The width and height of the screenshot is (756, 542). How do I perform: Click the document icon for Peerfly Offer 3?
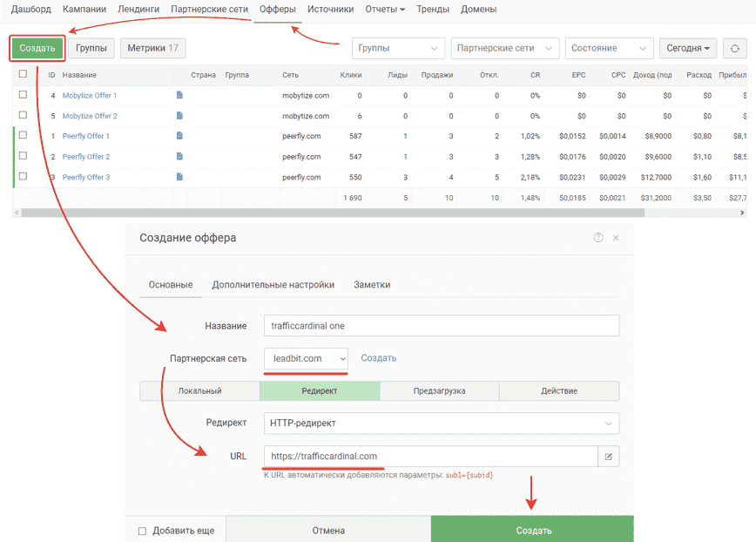pos(179,177)
